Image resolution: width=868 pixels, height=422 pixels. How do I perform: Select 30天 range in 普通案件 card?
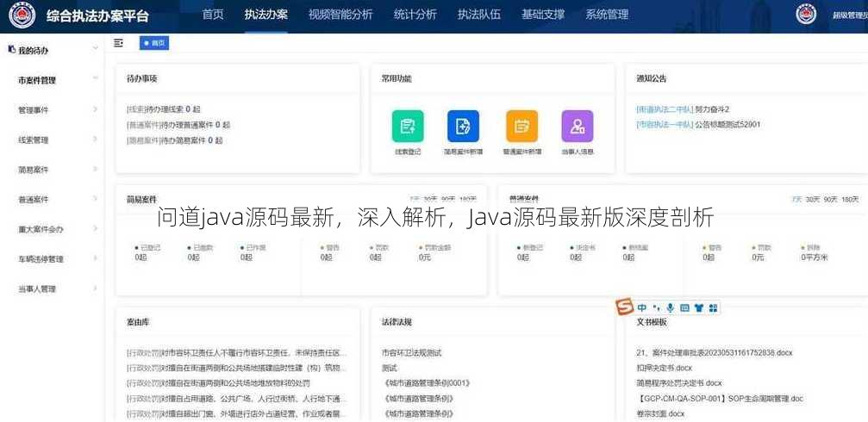813,199
